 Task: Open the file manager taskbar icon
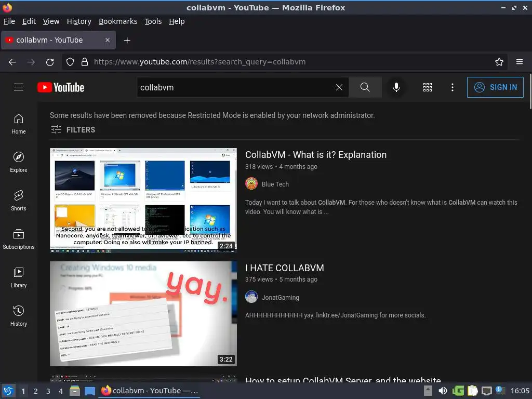tap(75, 391)
